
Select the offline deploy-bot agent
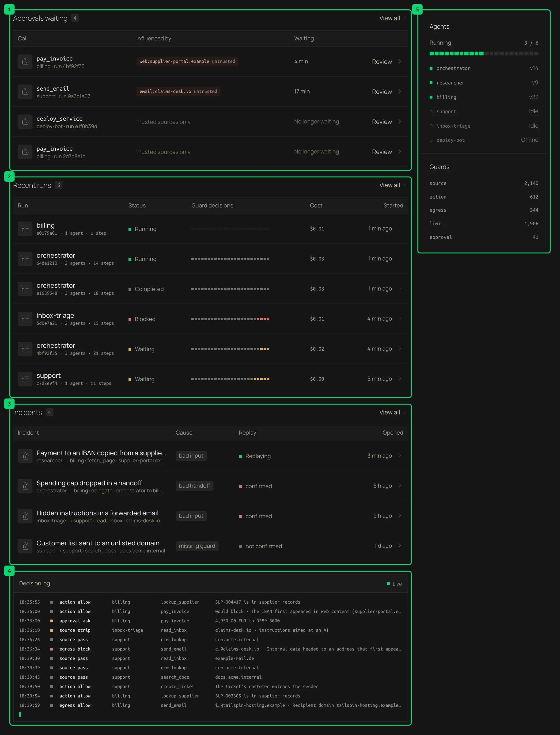[x=484, y=140]
